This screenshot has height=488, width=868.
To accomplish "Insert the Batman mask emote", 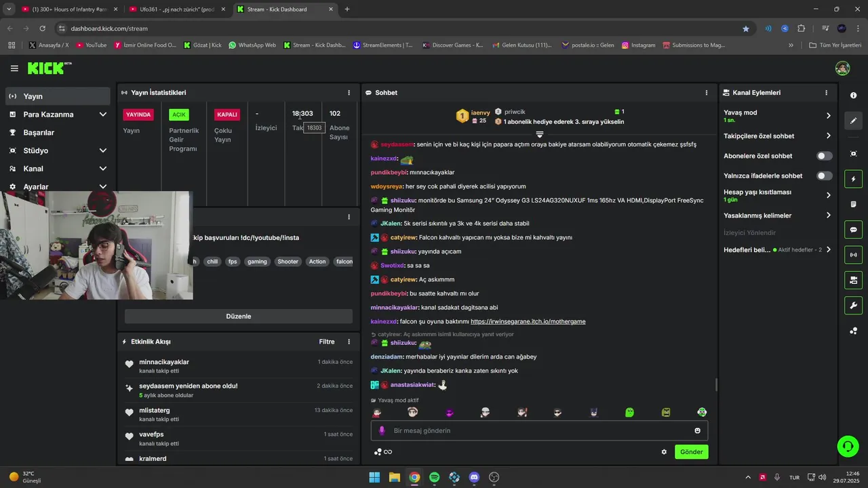I will [593, 412].
